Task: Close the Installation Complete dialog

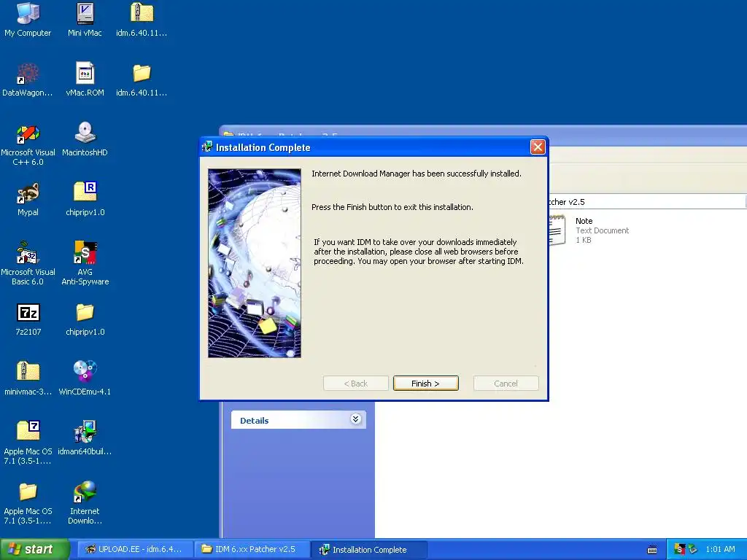Action: pos(538,147)
